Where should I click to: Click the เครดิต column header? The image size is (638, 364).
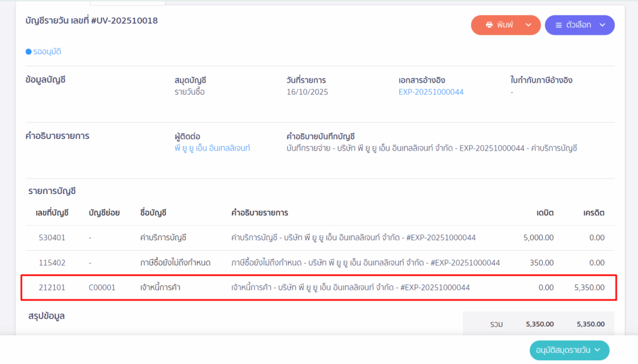point(593,213)
